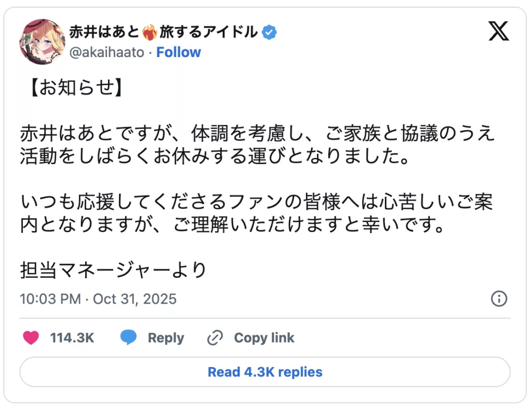Click the chain-link copy icon
The width and height of the screenshot is (532, 408).
pos(215,338)
